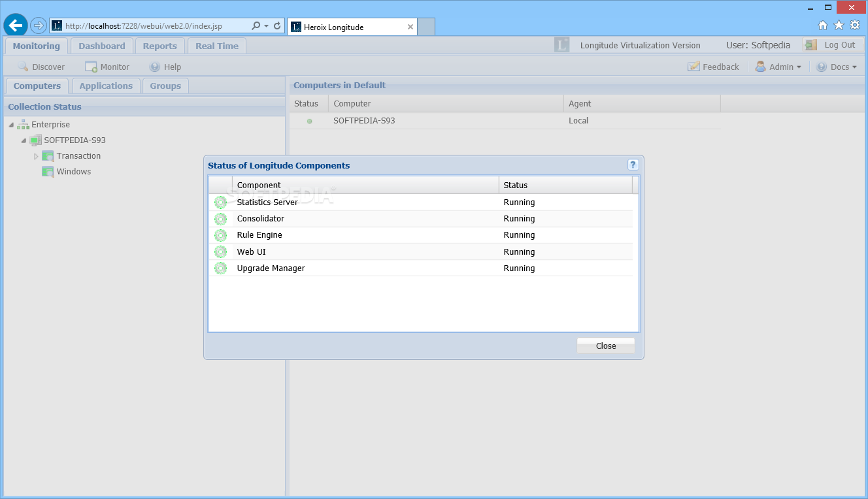Screen dimensions: 868x499
Task: Open a new blank browser tab
Action: point(426,27)
